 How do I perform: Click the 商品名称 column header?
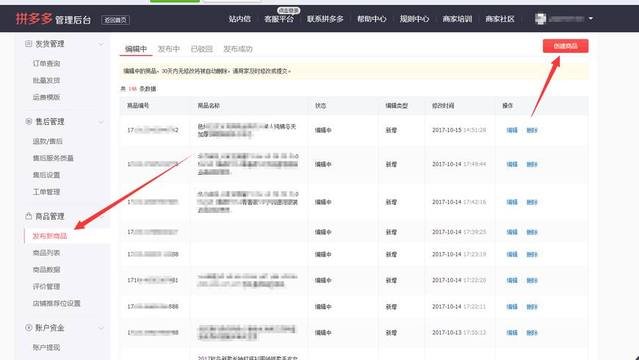coord(209,106)
